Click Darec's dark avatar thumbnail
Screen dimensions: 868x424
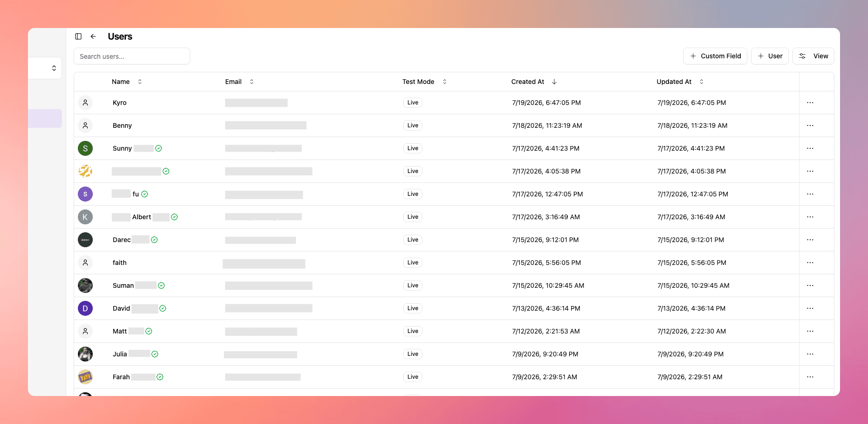pos(85,240)
